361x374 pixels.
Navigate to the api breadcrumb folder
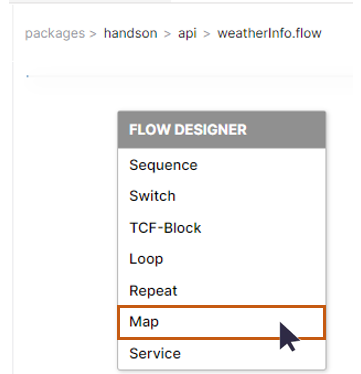187,34
